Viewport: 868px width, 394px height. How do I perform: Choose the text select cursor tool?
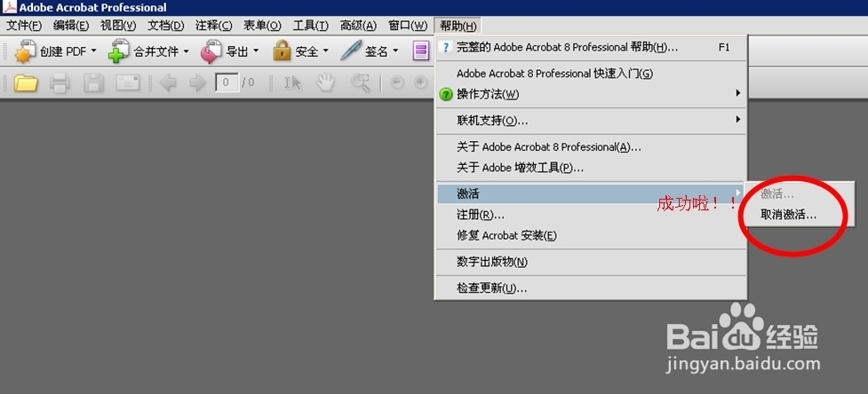tap(293, 83)
